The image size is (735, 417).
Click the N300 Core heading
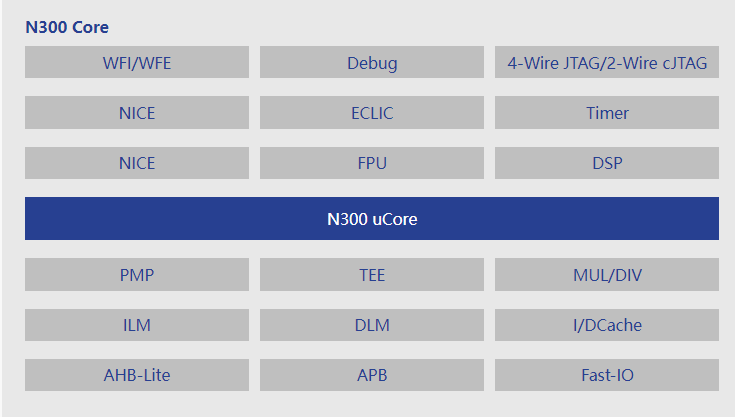pos(67,27)
